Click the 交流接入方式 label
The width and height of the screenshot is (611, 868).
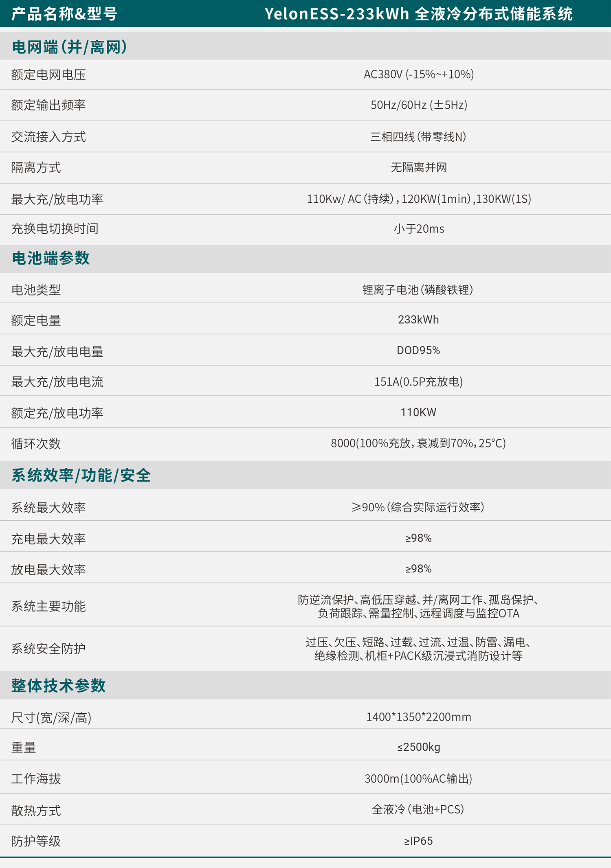coord(48,137)
